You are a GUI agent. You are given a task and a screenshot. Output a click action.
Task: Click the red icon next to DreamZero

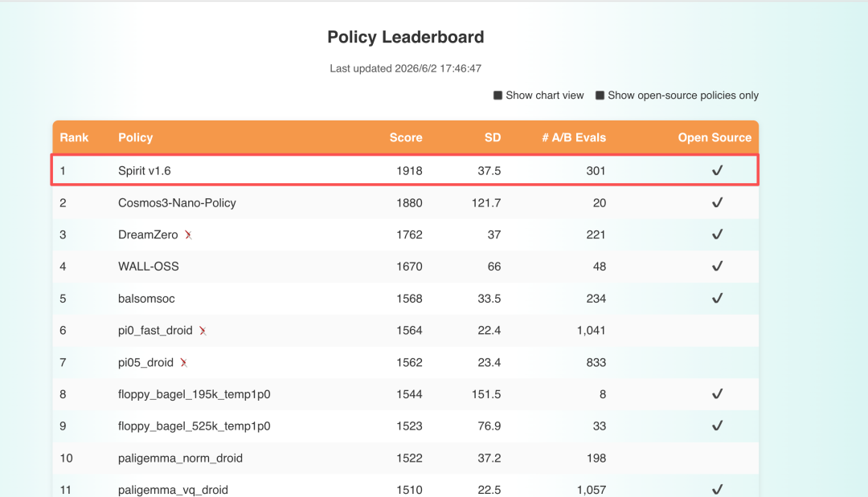pos(188,235)
